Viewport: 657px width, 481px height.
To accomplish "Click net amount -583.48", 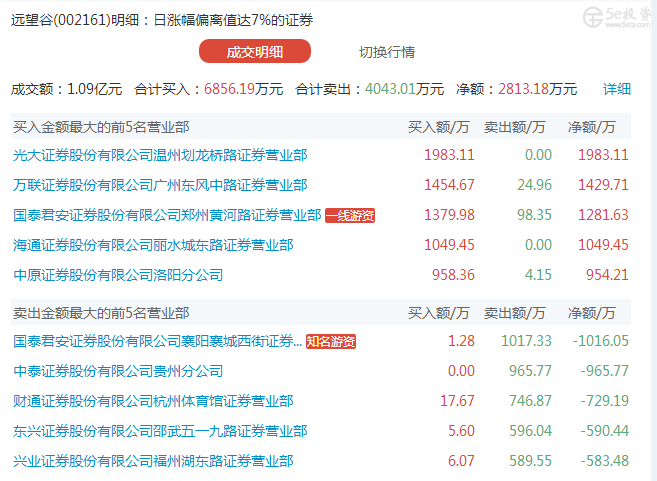I will pyautogui.click(x=605, y=461).
